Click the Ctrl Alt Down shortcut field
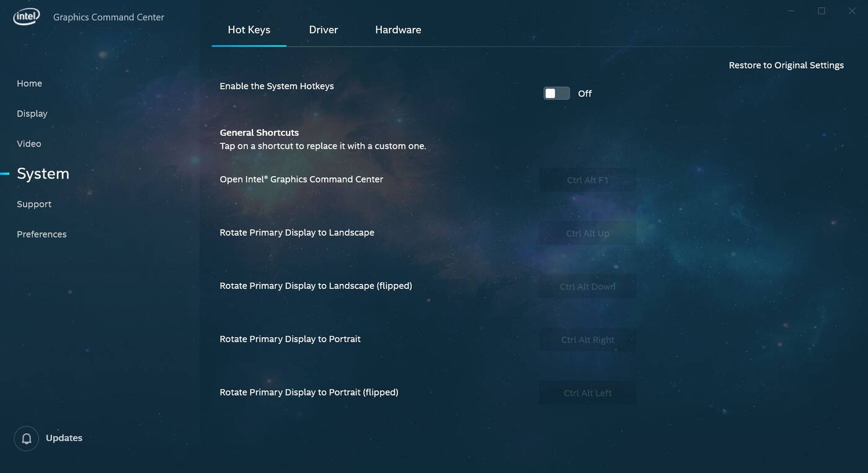 pos(587,286)
